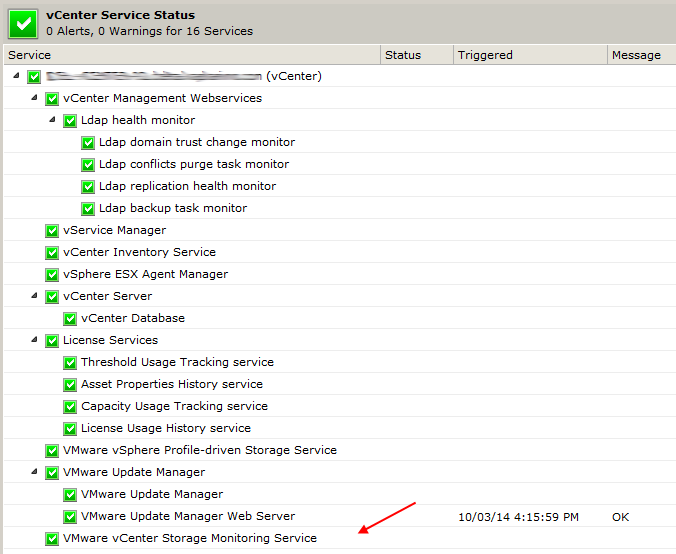Sort by the Service column header
Screen dimensions: 676x554
tap(192, 55)
